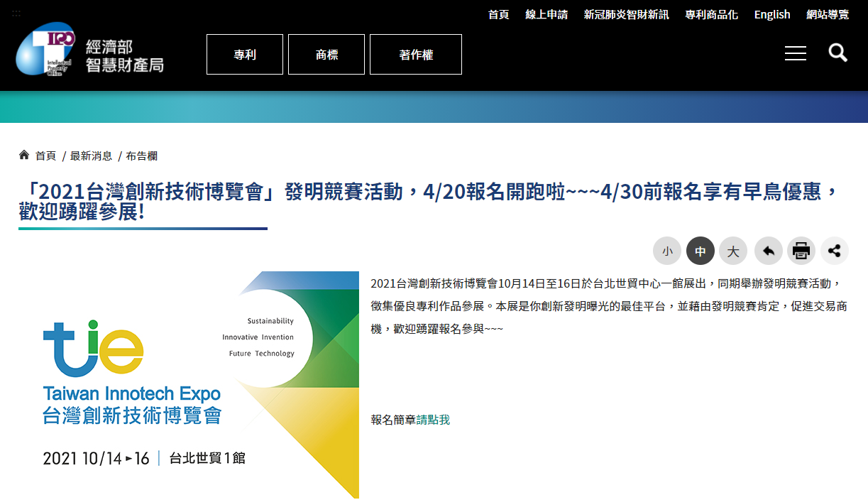The width and height of the screenshot is (868, 500).
Task: Click the paragraph text about 10月14日至16日 exhibition
Action: pyautogui.click(x=608, y=306)
